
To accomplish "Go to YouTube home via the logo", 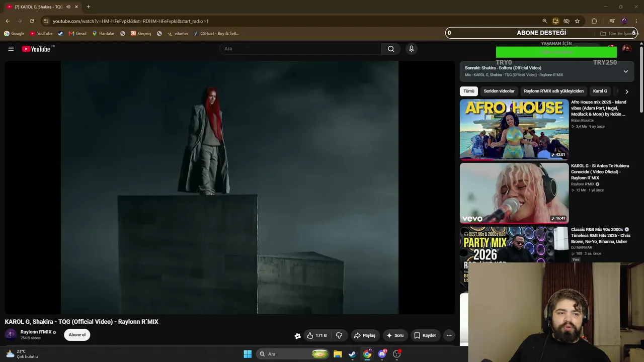I will [x=36, y=49].
